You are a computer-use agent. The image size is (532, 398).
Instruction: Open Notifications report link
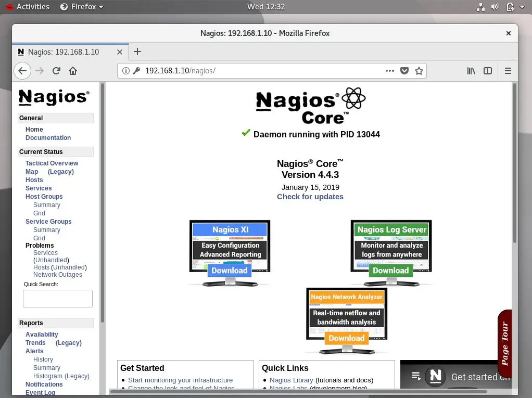(44, 384)
